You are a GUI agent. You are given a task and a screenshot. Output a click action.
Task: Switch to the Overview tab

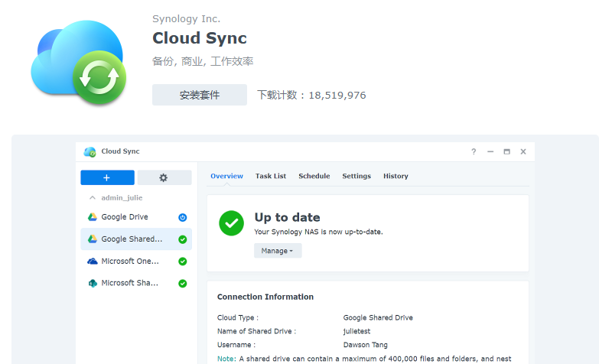pyautogui.click(x=226, y=176)
